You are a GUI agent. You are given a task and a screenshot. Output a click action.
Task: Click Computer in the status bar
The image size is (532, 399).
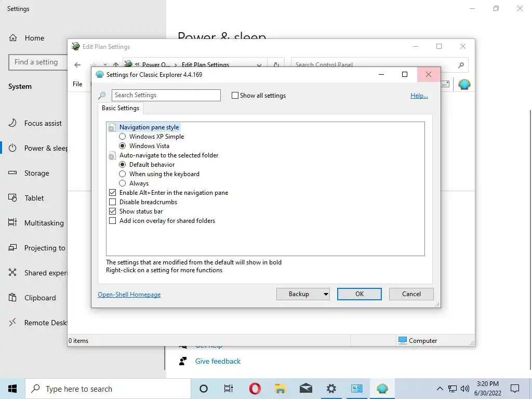pos(418,340)
